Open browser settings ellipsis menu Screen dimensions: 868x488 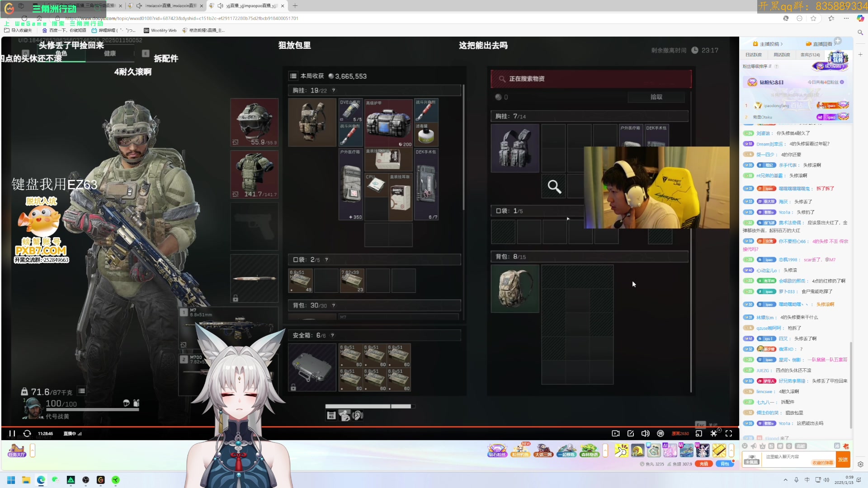[x=846, y=18]
